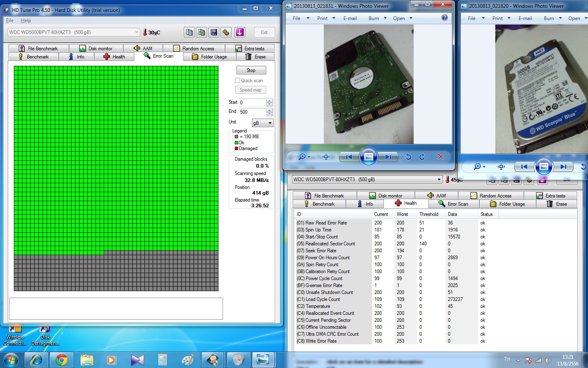Click E-mail in the 021820 Photo Viewer
Screen dimensions: 588x368
[525, 18]
